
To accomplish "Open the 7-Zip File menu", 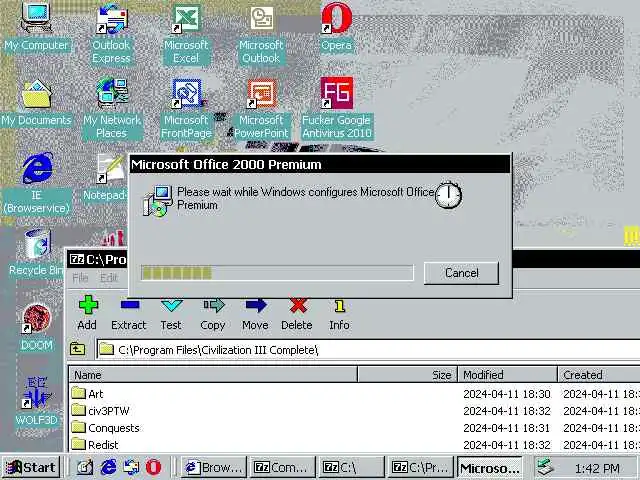I will [80, 278].
